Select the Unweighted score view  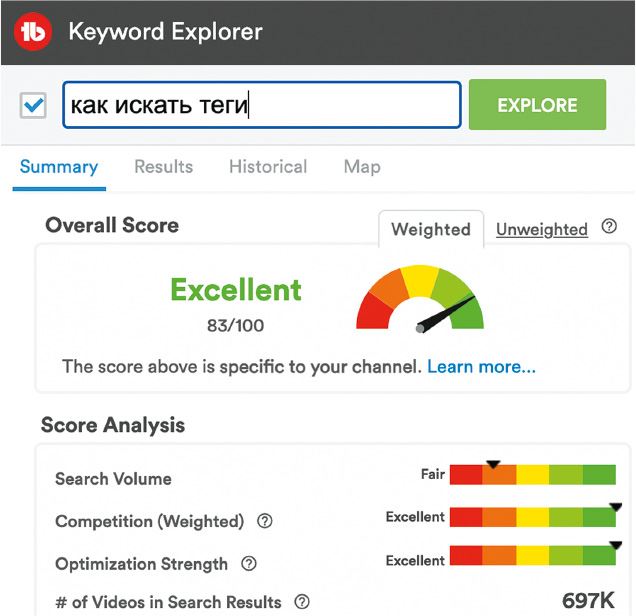click(541, 229)
